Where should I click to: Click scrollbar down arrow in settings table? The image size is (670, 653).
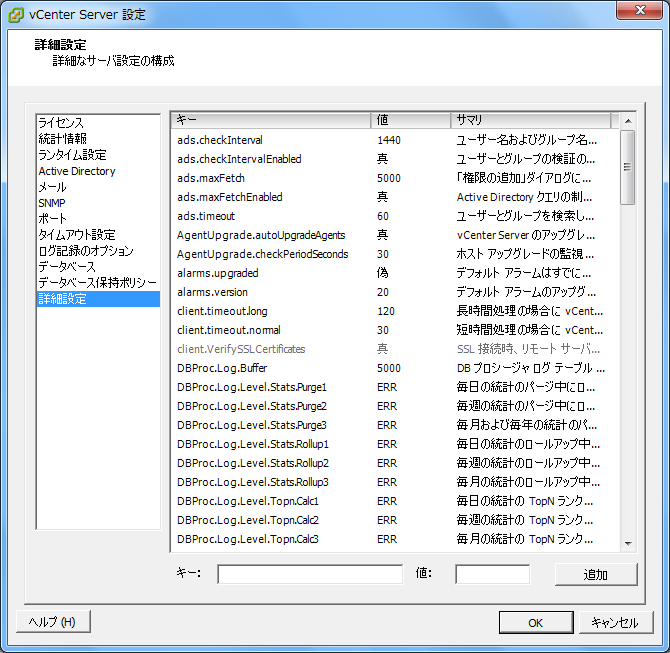(x=628, y=544)
